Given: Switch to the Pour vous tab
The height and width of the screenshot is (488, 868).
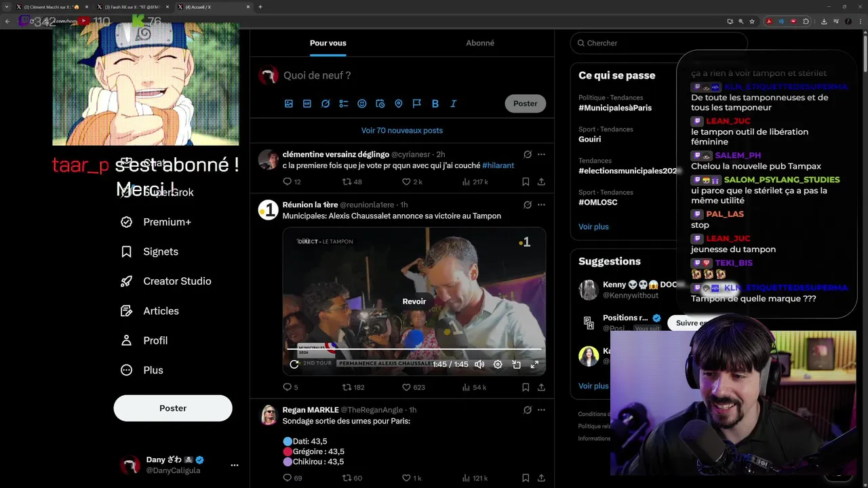Looking at the screenshot, I should [x=328, y=43].
